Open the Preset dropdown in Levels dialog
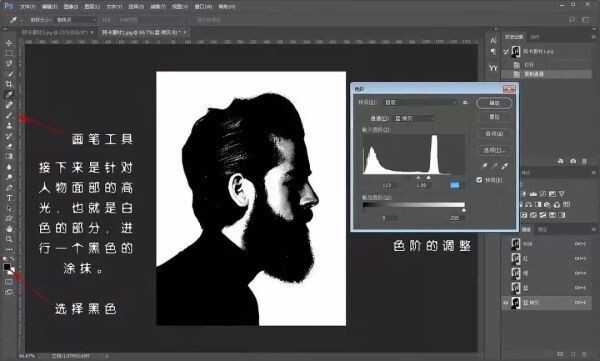The width and height of the screenshot is (600, 361). pyautogui.click(x=420, y=103)
